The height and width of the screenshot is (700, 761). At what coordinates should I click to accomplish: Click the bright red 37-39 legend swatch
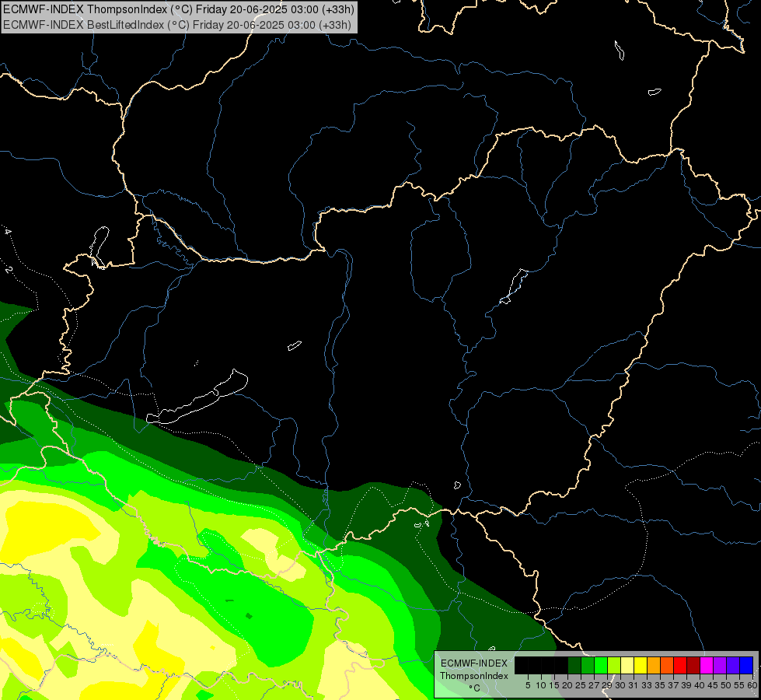(680, 665)
